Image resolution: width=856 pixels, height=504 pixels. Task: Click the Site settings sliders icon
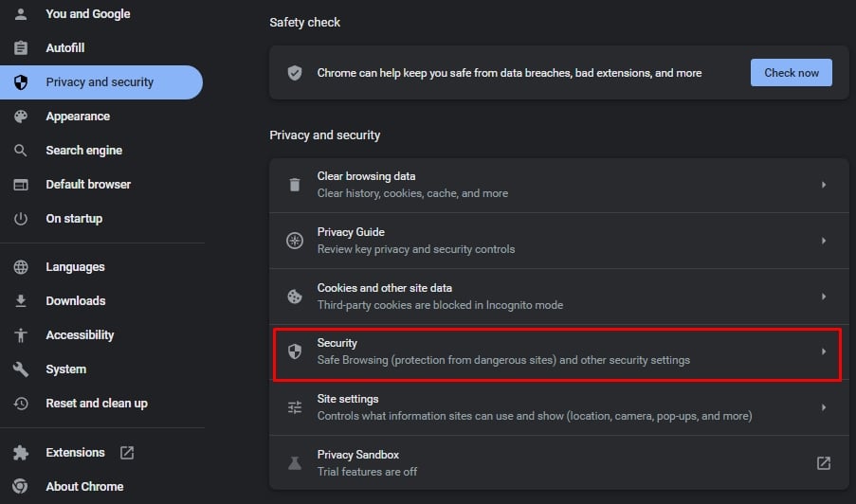(295, 407)
